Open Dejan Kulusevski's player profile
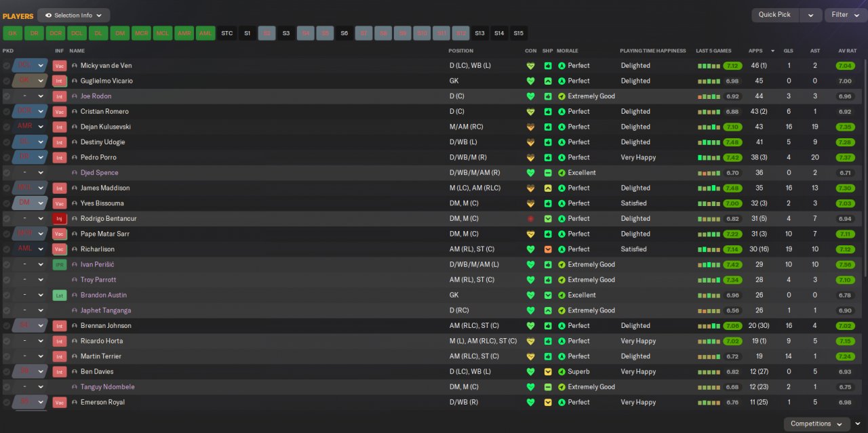This screenshot has width=868, height=433. pos(106,127)
